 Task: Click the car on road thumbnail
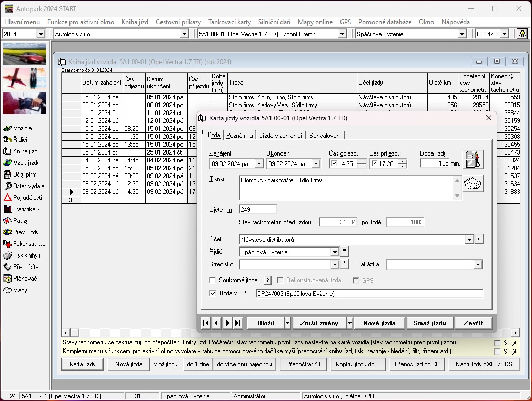pos(24,54)
